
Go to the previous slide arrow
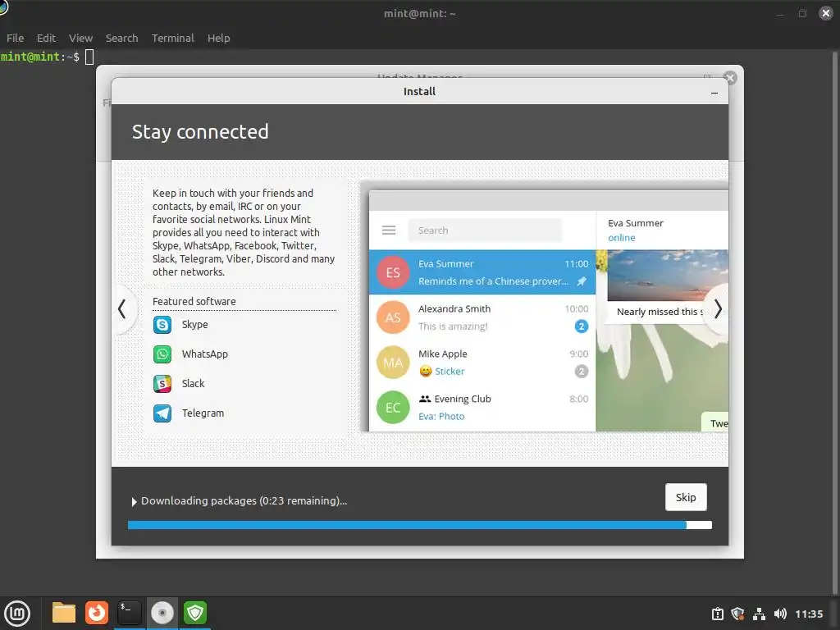point(122,309)
